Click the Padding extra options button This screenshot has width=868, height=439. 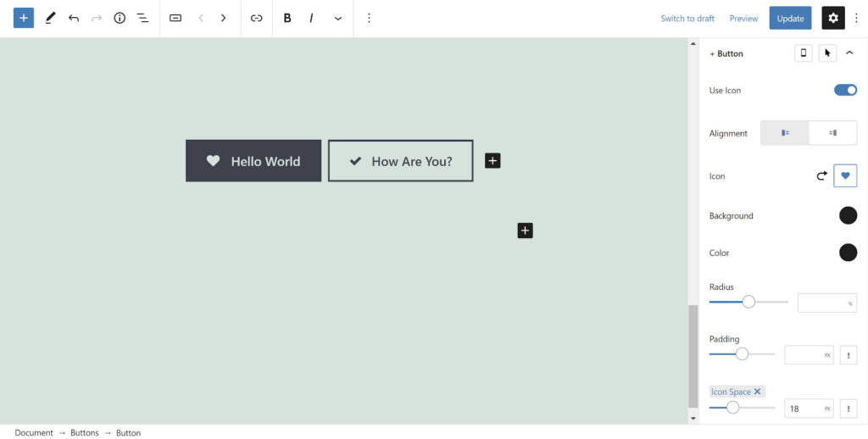848,355
